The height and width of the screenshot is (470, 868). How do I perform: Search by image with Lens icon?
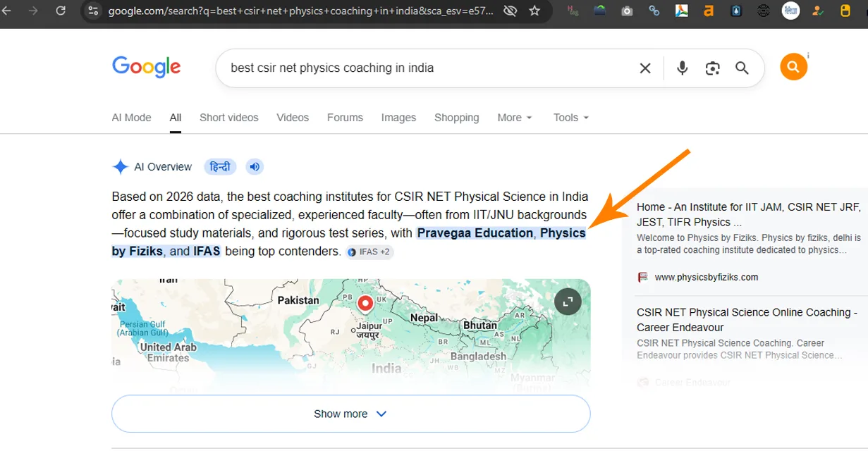712,68
